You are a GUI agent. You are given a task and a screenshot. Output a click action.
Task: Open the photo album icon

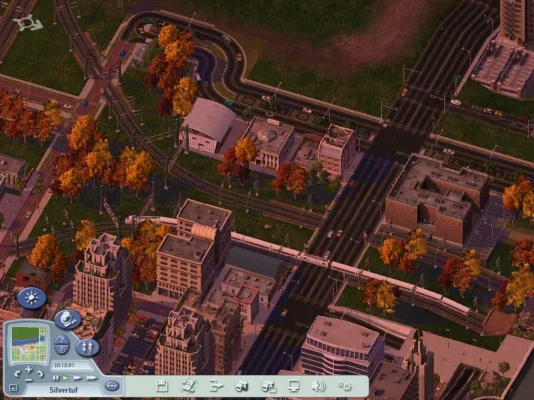(268, 386)
